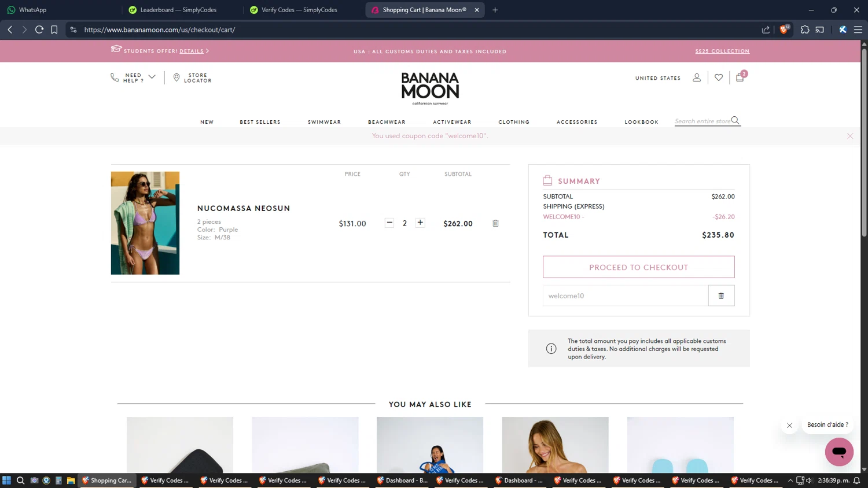Click the cast media icon
Screen dimensions: 868x488
(820, 29)
